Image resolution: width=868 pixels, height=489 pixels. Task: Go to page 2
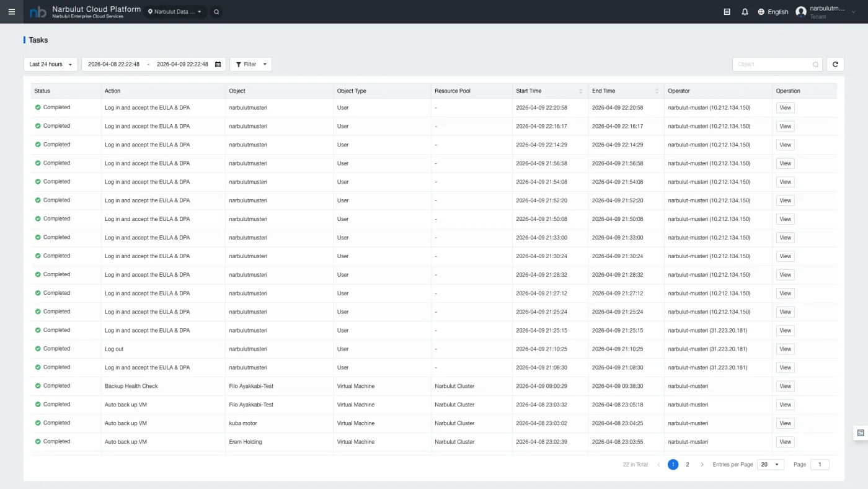pos(688,465)
